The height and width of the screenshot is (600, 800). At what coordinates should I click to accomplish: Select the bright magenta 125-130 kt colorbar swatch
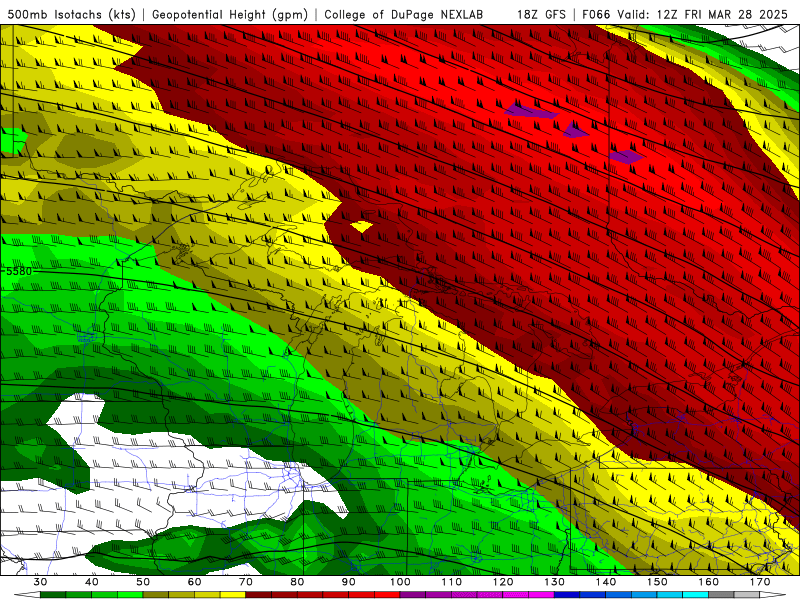coord(541,595)
